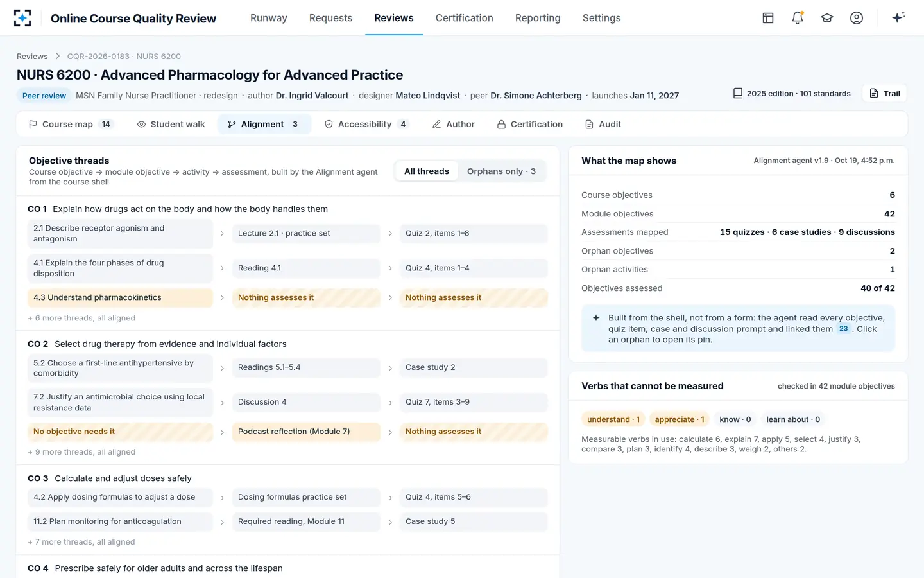
Task: Select the 'Podcast reflection (Module 7)' orphan activity
Action: pyautogui.click(x=306, y=432)
